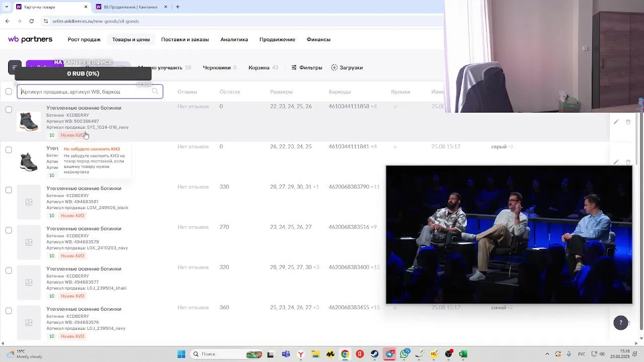
Task: Open Microsoft Teams from the taskbar
Action: click(x=286, y=354)
